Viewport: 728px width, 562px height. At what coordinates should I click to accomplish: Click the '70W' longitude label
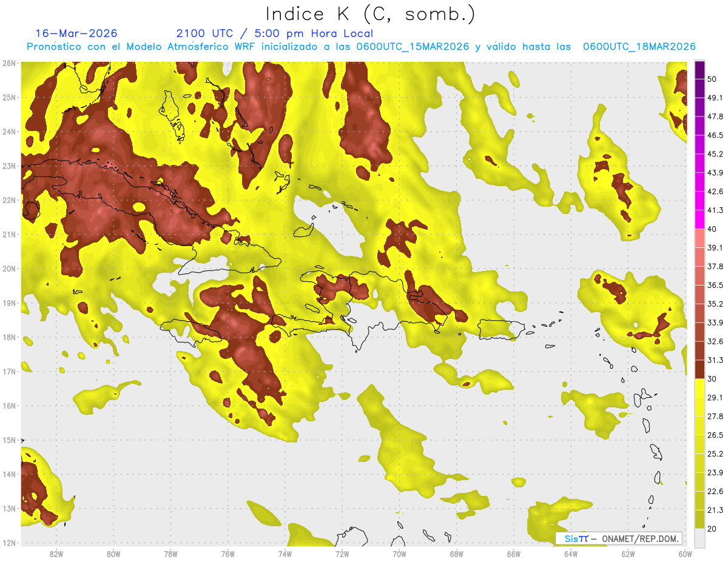click(399, 554)
